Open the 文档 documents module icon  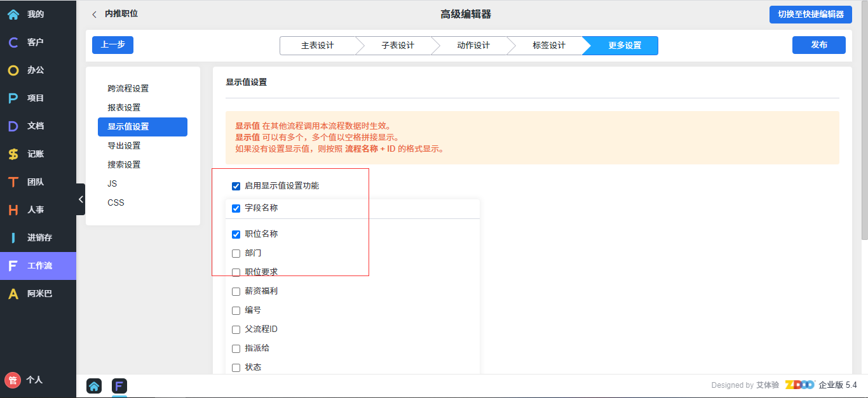pyautogui.click(x=13, y=126)
